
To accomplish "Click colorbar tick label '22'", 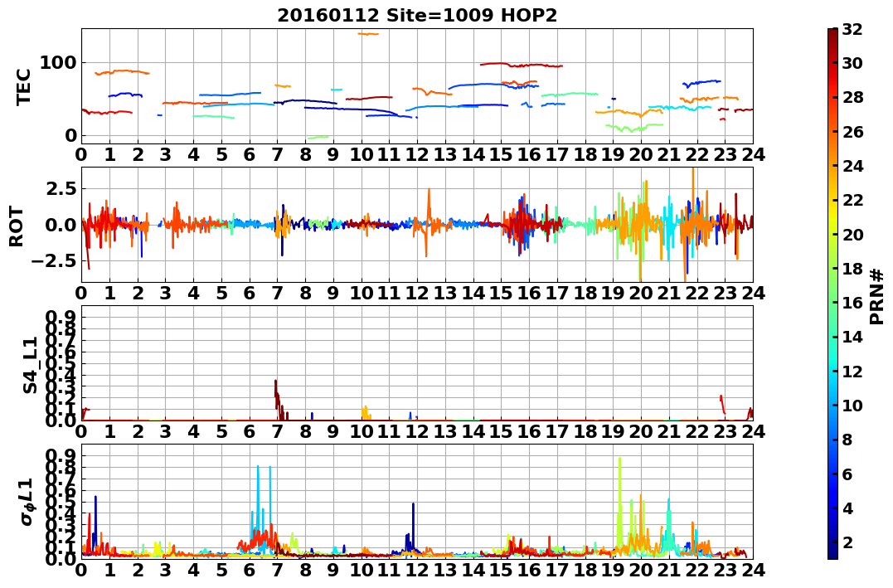I will click(x=852, y=200).
